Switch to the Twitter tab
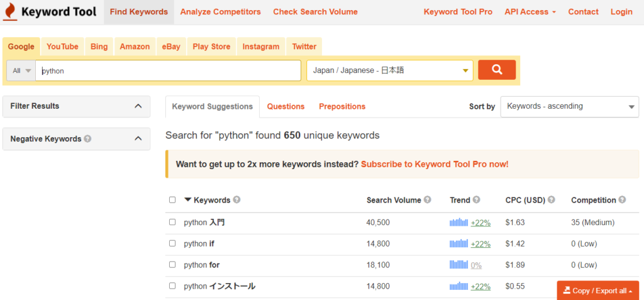 click(304, 47)
